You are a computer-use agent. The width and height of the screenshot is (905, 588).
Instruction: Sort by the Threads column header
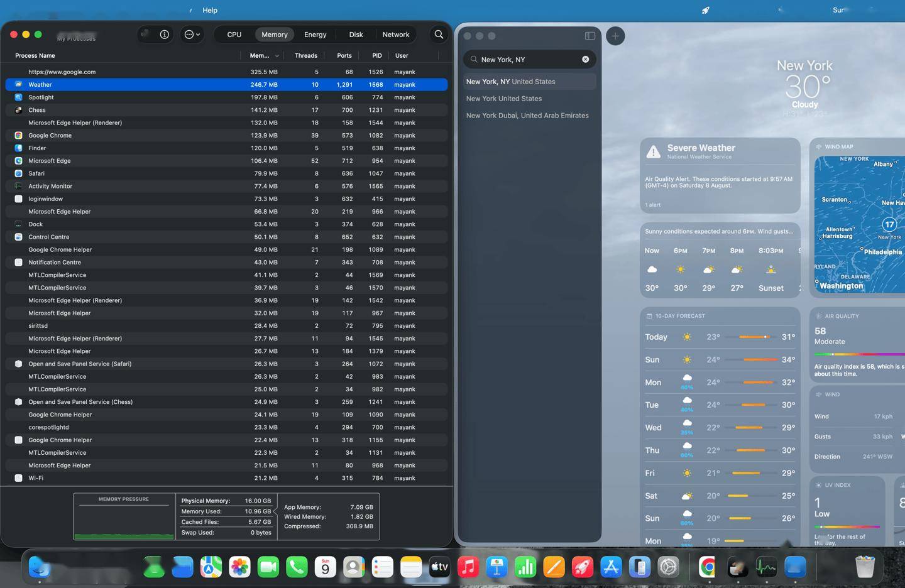tap(306, 55)
